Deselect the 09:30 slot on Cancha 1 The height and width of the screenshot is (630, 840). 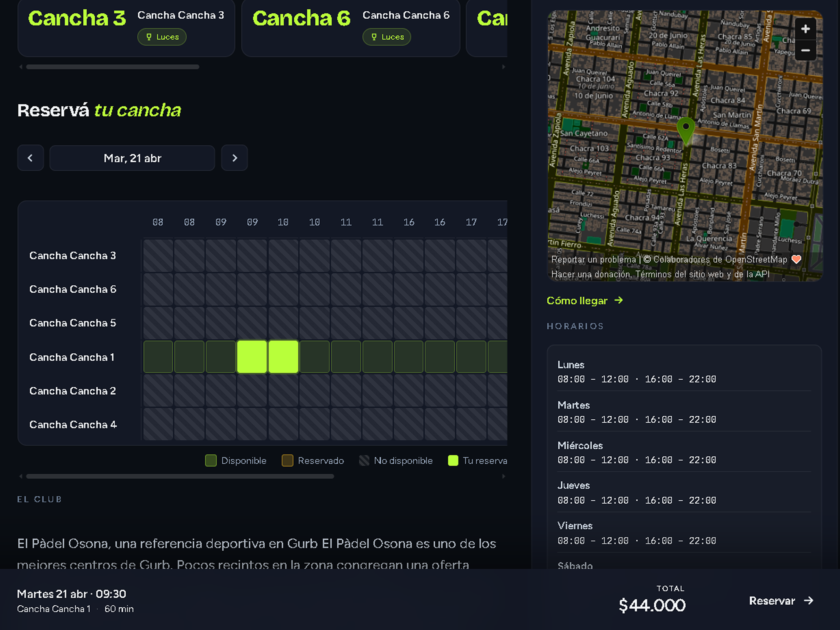(252, 357)
